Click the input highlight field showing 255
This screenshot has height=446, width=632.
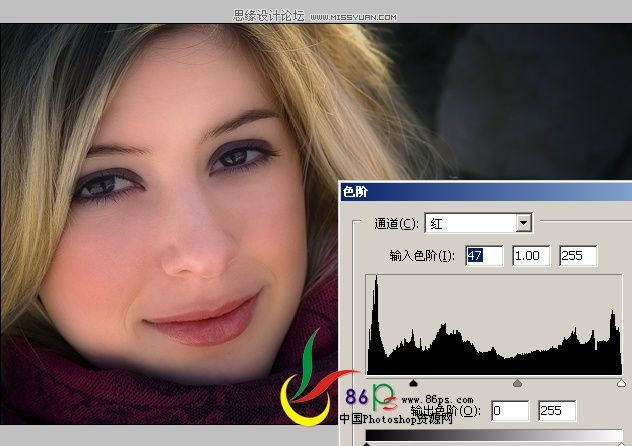578,255
